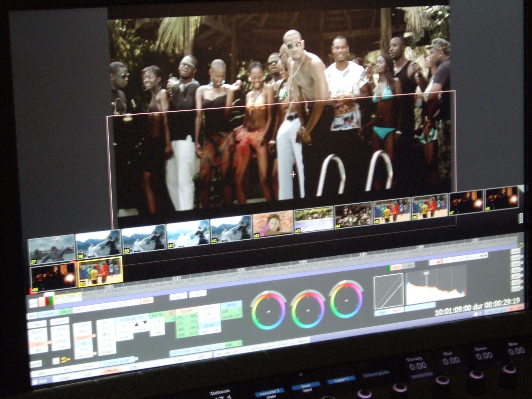Click the tab value field

pyautogui.click(x=234, y=344)
